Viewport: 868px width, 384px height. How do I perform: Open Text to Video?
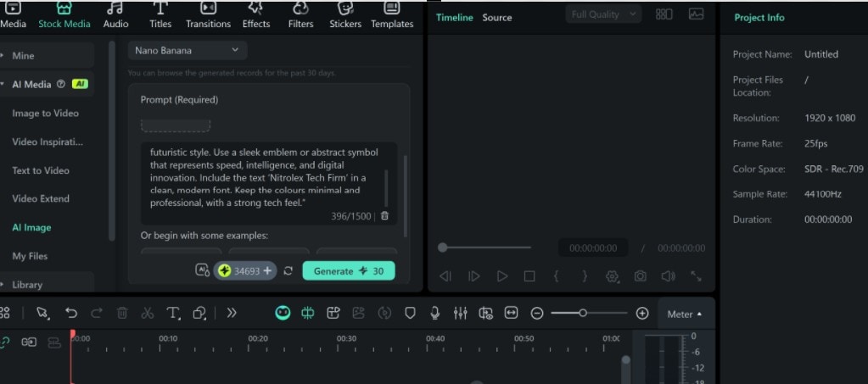41,170
